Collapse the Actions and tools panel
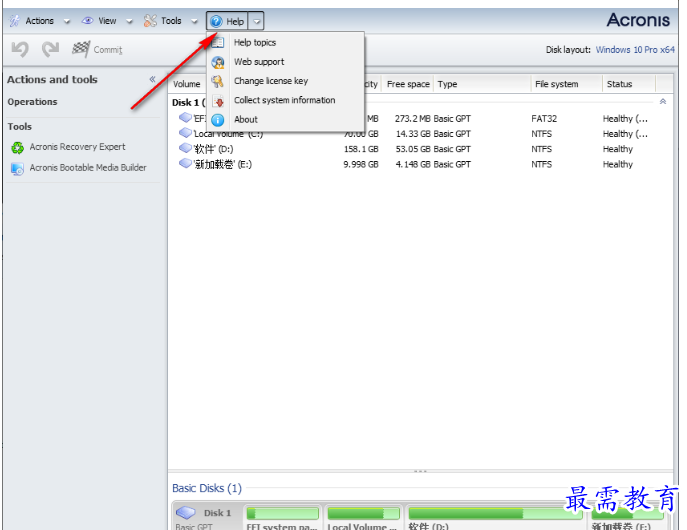 click(x=152, y=79)
